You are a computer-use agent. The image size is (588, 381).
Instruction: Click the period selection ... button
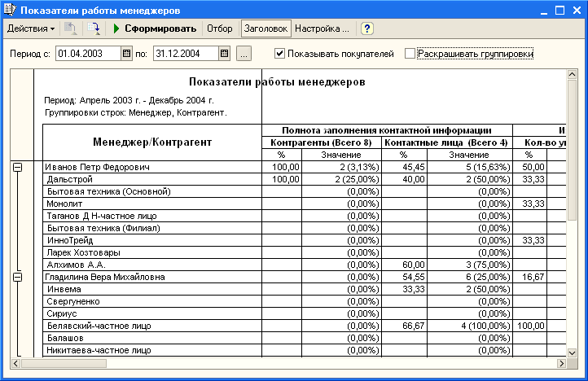tap(244, 54)
